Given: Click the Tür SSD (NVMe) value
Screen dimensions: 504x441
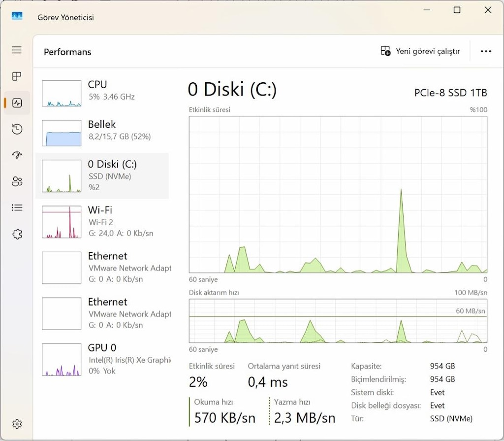Looking at the screenshot, I should 451,419.
